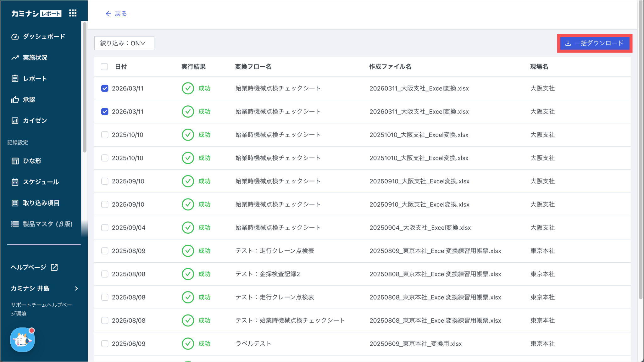Viewport: 644px width, 362px height.
Task: Click the help page external link icon
Action: tap(54, 267)
